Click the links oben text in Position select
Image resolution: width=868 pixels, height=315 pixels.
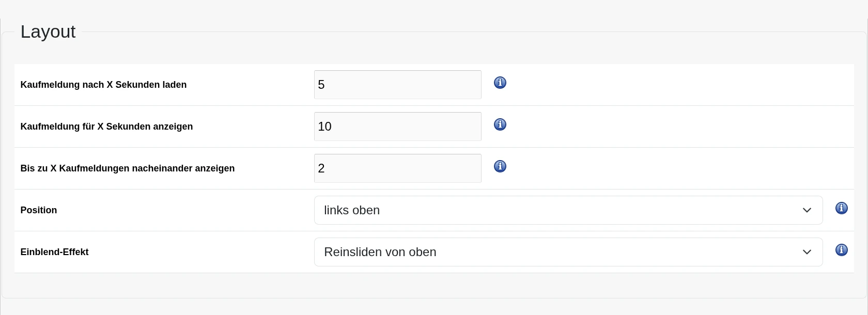pos(352,210)
